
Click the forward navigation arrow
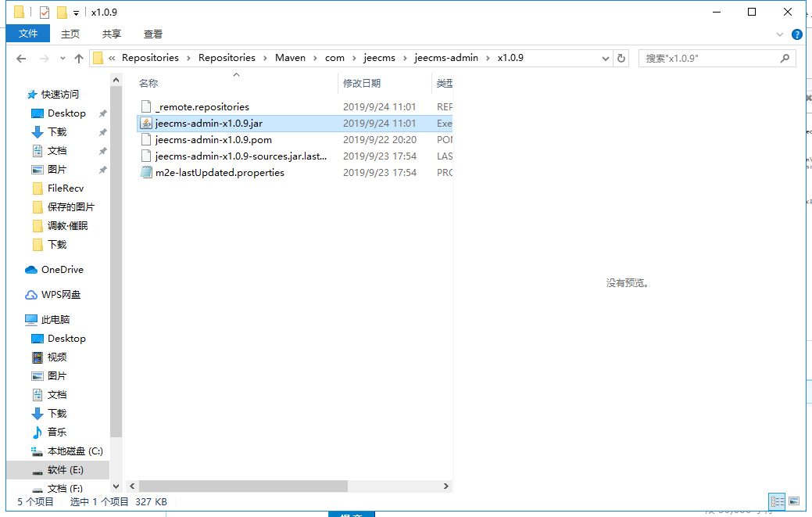pos(45,59)
